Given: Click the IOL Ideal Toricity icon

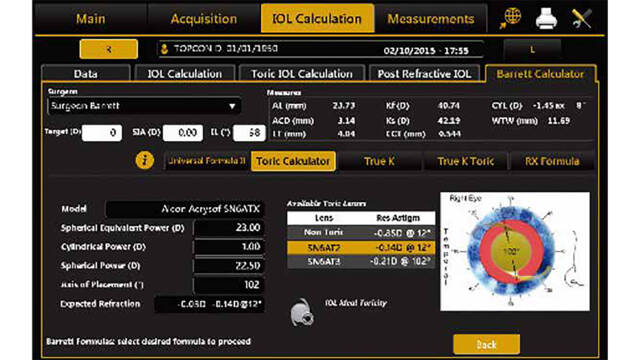Looking at the screenshot, I should 302,312.
